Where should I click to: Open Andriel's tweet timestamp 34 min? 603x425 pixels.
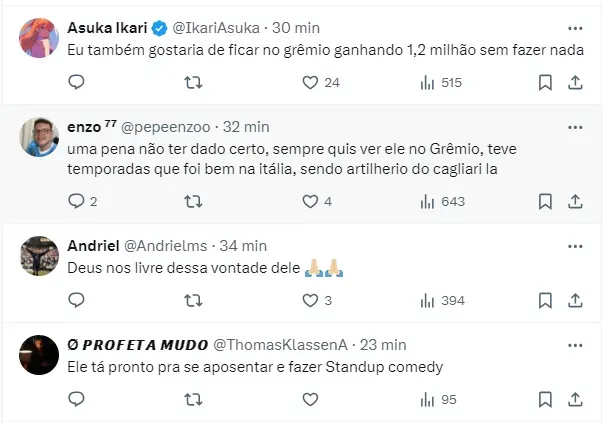click(x=245, y=245)
